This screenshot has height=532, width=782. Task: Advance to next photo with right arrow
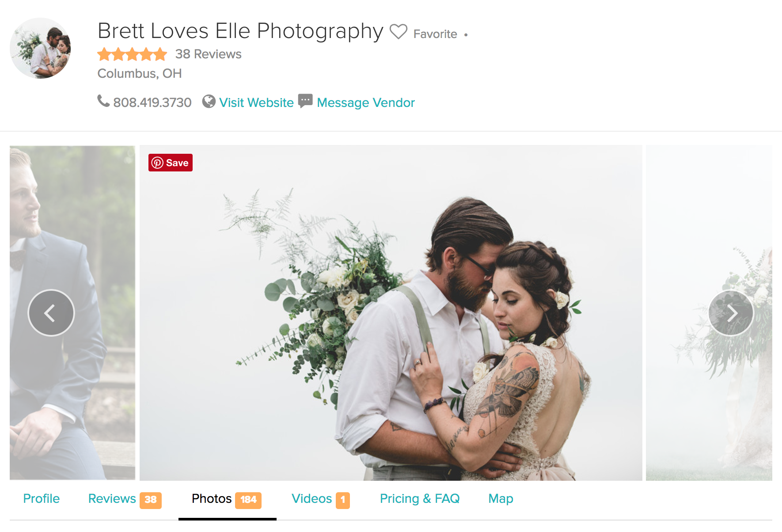(731, 313)
